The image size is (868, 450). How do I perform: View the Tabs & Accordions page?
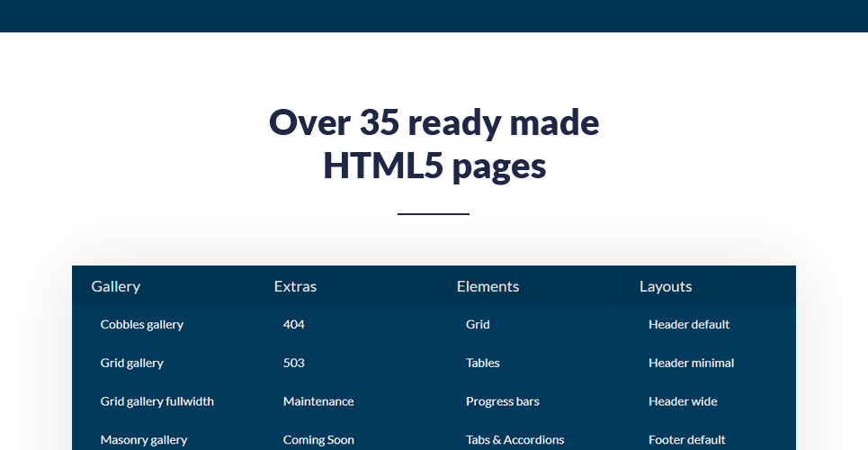click(x=515, y=440)
